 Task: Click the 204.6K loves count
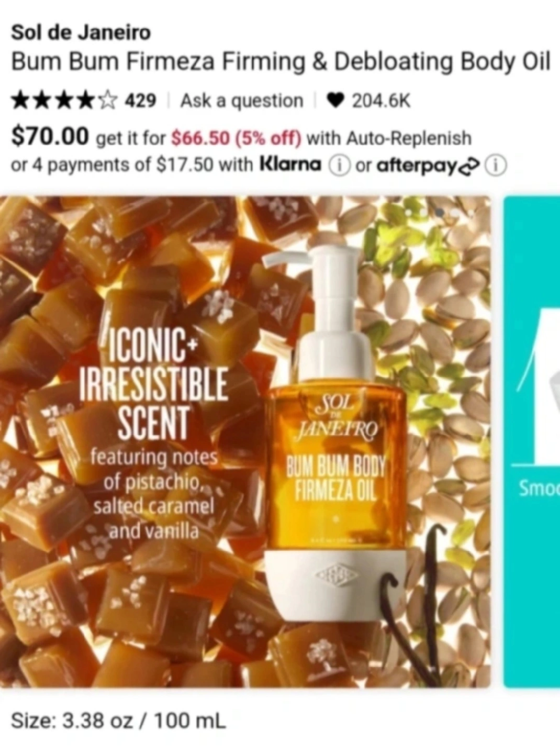coord(381,100)
